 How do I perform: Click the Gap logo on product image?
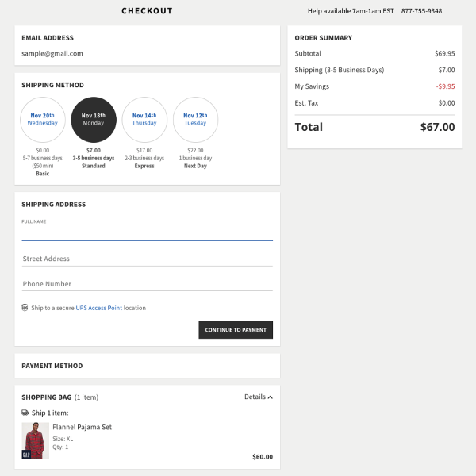coord(26,454)
